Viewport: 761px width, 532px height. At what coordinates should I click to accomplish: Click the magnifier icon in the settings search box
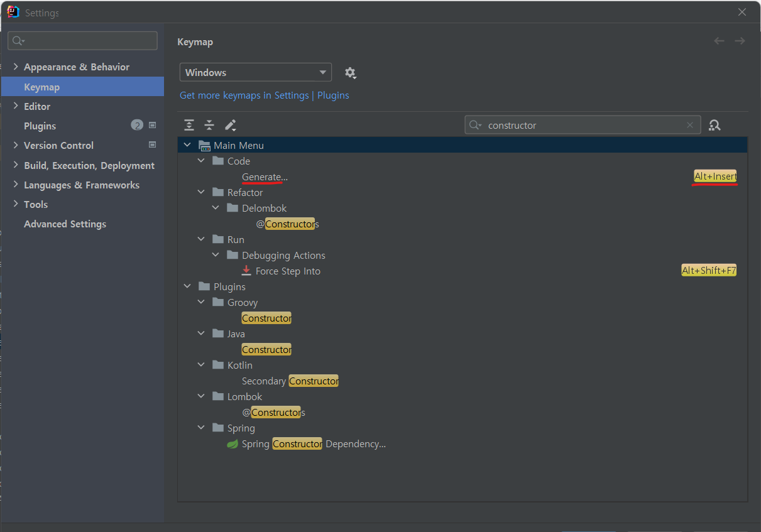click(x=18, y=41)
